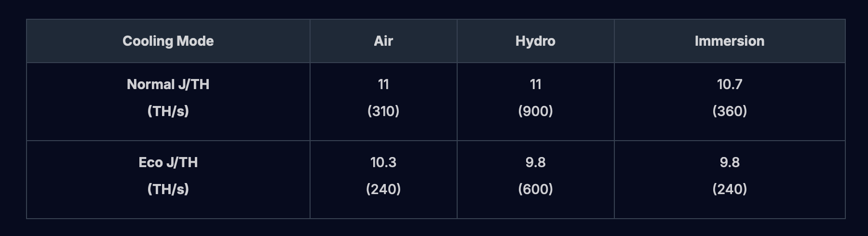Select the (360) hashrate value
The height and width of the screenshot is (236, 868).
[729, 111]
